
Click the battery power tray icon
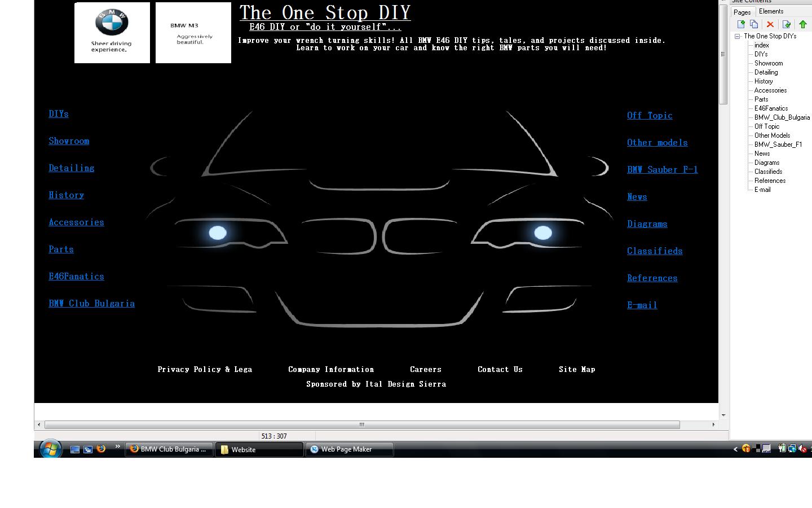[782, 448]
